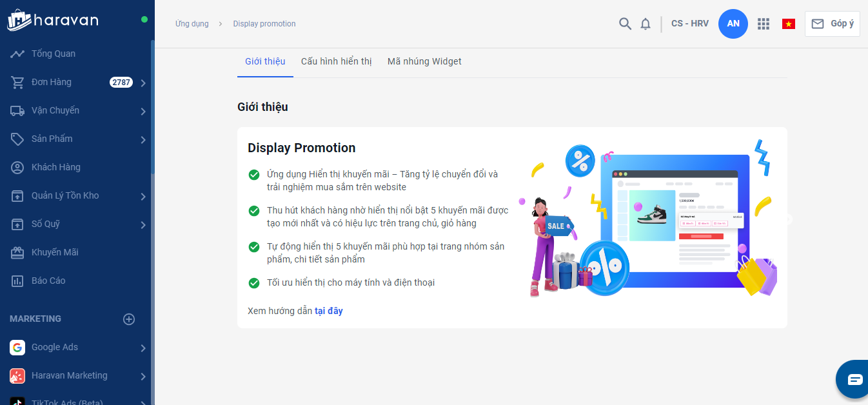Click the sidebar scrollbar
The height and width of the screenshot is (405, 868).
153,106
